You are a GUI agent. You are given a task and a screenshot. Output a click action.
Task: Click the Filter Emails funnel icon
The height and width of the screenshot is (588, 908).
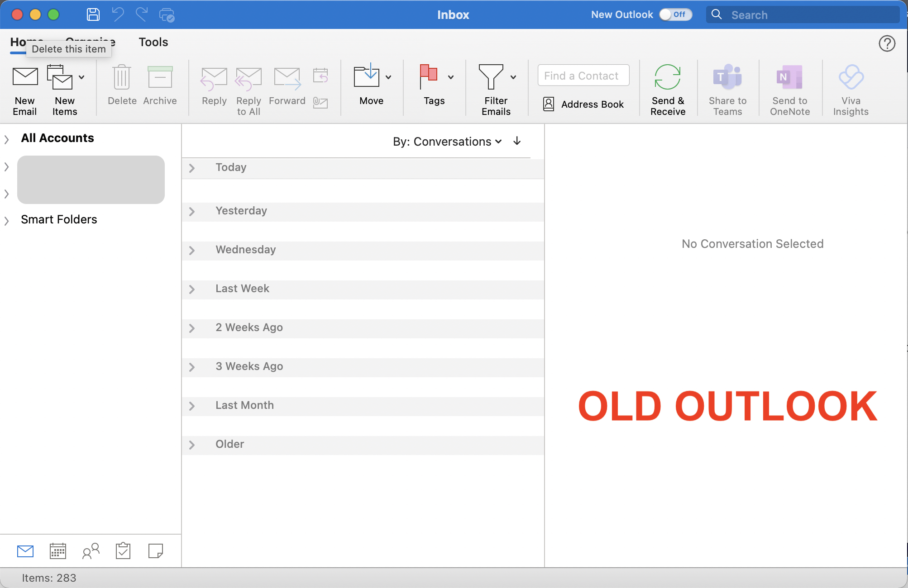pos(491,77)
